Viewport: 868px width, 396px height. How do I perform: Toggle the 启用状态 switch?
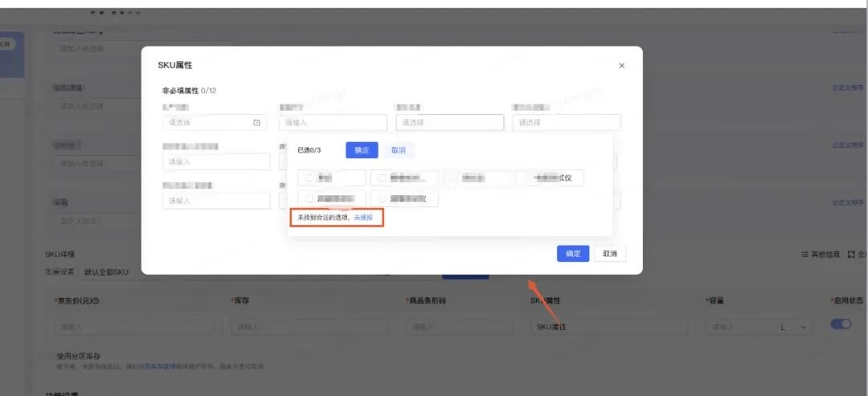pos(841,324)
